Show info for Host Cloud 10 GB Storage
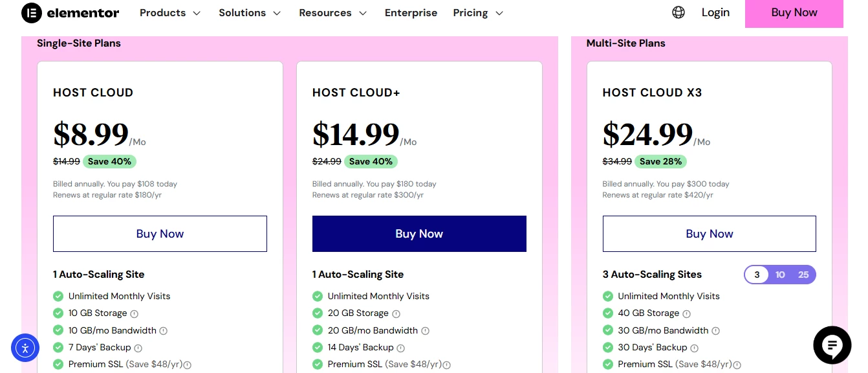The image size is (868, 373). click(x=135, y=313)
